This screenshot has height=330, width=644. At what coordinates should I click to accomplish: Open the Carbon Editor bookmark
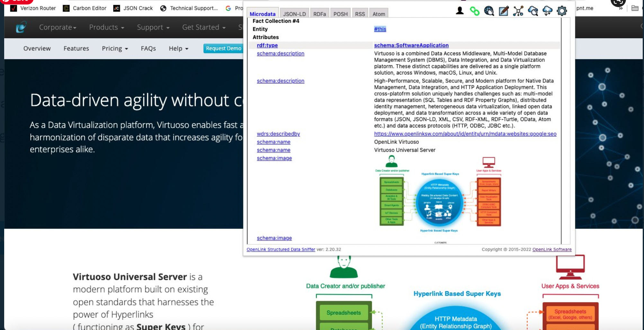(85, 8)
